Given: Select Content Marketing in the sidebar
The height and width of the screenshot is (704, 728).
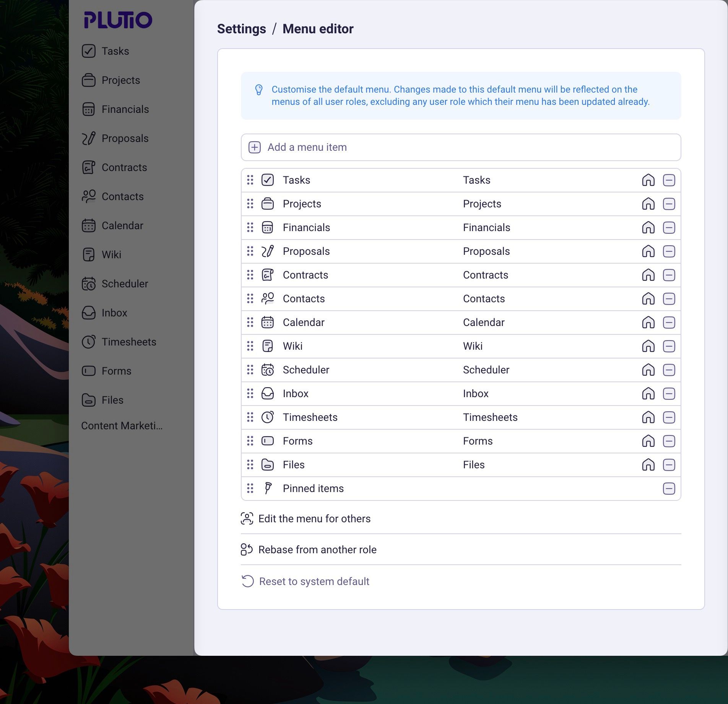Looking at the screenshot, I should [x=122, y=425].
